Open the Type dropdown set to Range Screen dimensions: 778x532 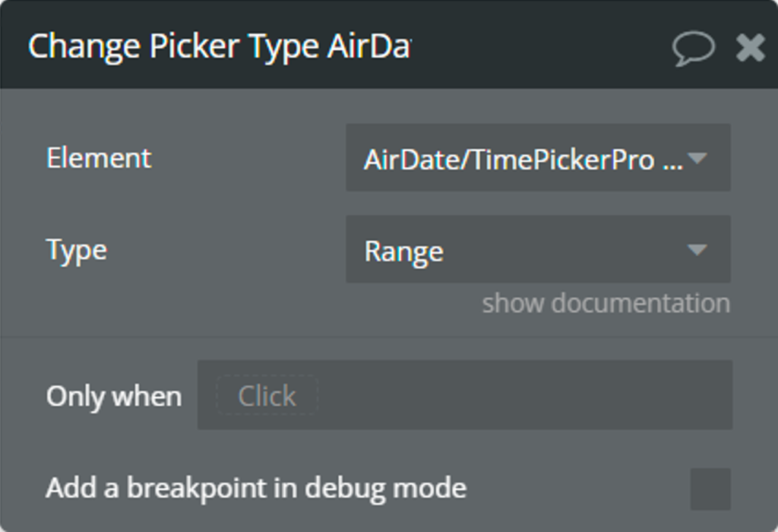[538, 249]
